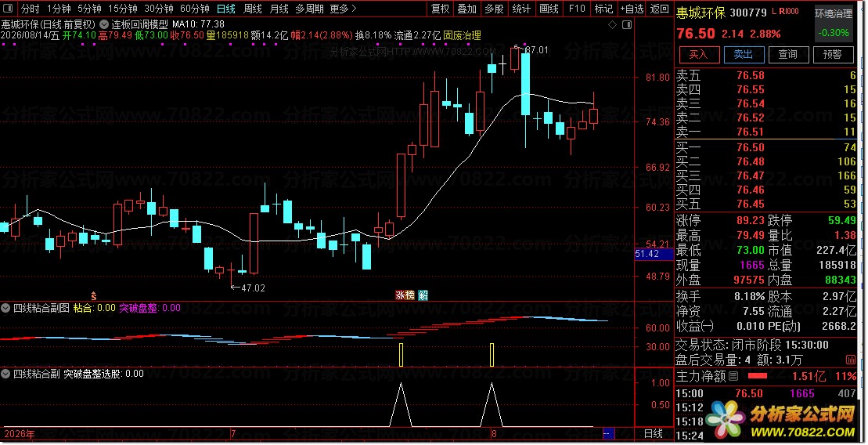Switch to 月线 monthly chart
868x445 pixels.
[279, 9]
